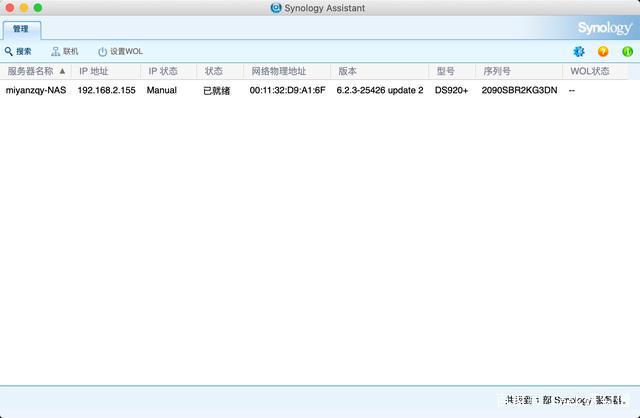
Task: Sort by the WOL状态 column header
Action: [x=596, y=71]
